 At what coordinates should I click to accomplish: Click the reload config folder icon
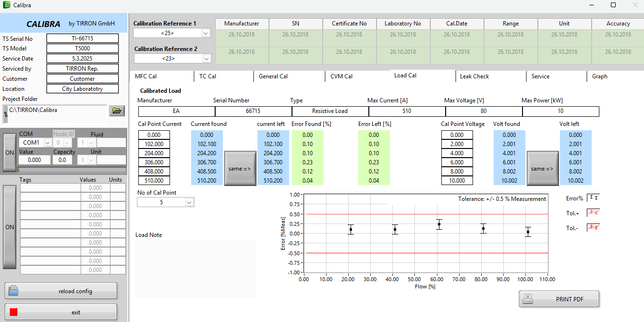coord(13,291)
